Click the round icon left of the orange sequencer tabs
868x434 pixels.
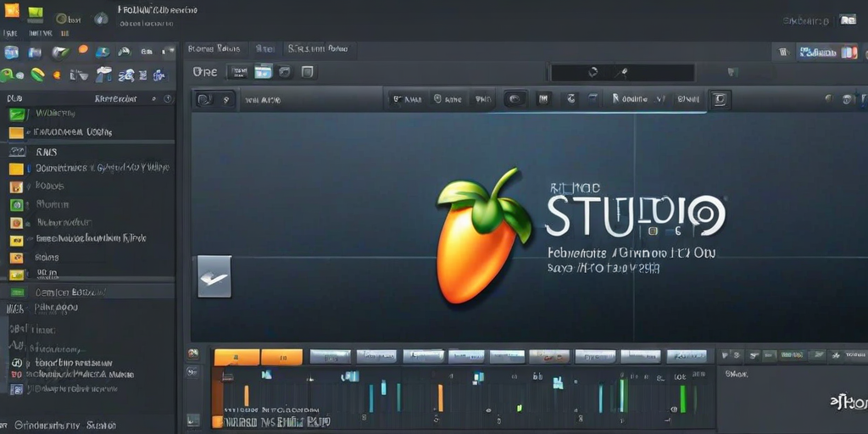click(192, 353)
